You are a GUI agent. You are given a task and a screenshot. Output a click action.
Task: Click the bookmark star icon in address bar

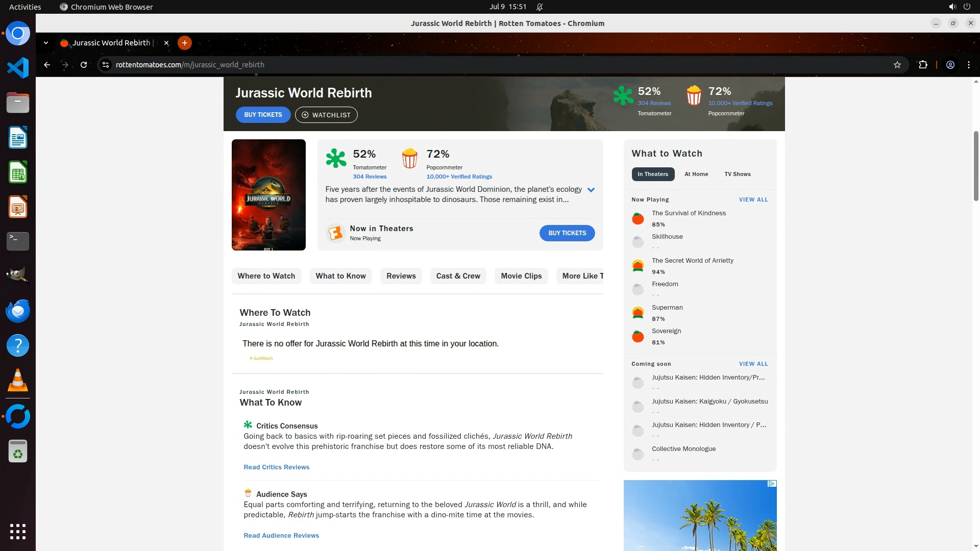[x=897, y=65]
